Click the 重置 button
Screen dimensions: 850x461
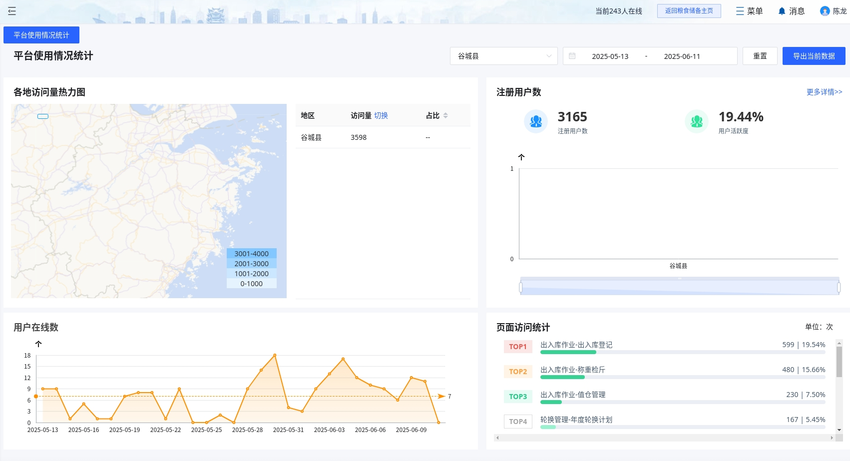click(x=760, y=56)
